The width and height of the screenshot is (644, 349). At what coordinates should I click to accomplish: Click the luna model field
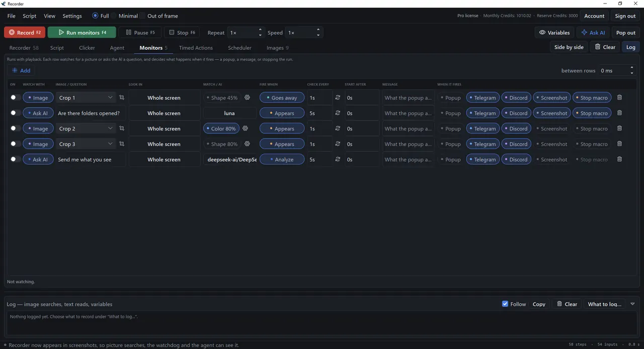click(229, 113)
